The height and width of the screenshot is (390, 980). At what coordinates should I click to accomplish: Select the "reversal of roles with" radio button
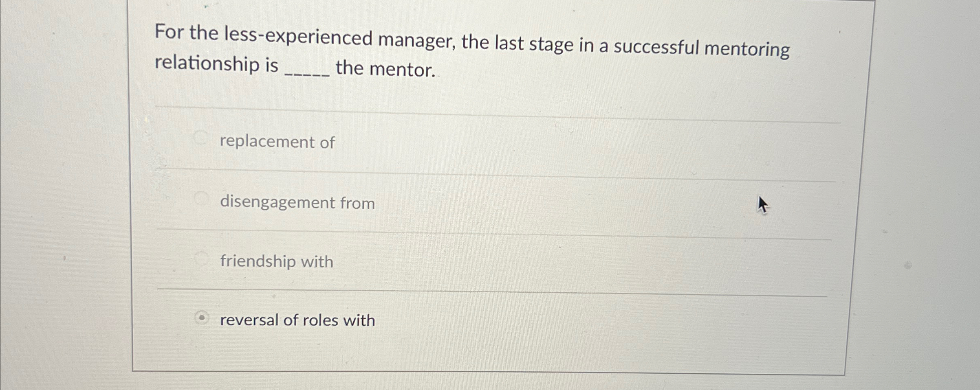point(202,316)
